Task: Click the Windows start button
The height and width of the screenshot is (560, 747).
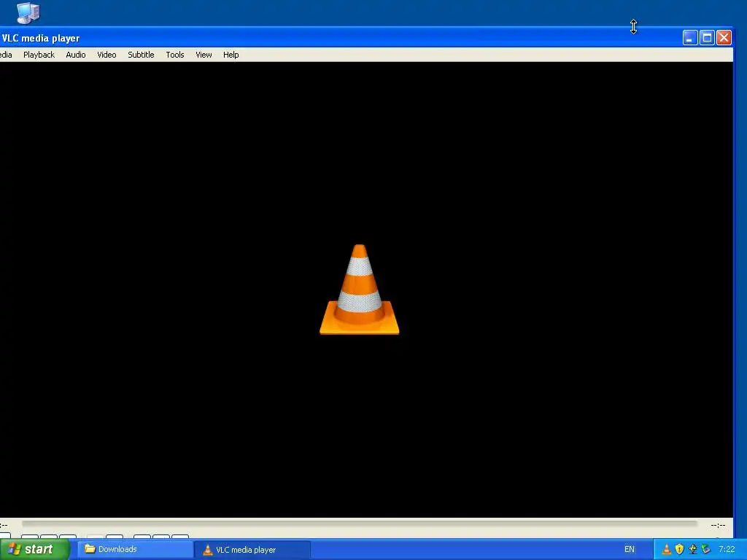Action: (35, 549)
